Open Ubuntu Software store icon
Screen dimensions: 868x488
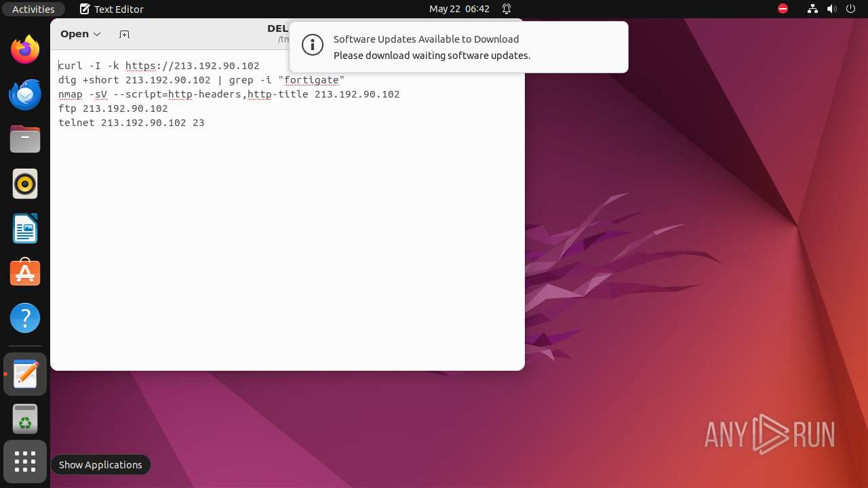coord(25,272)
